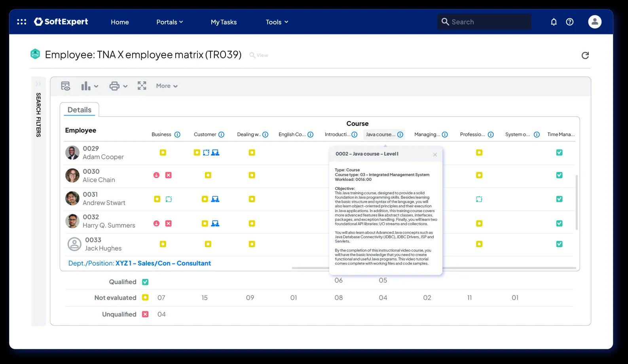The image size is (628, 364).
Task: Click Adam Cooper's Customer blue refresh icon
Action: point(206,152)
